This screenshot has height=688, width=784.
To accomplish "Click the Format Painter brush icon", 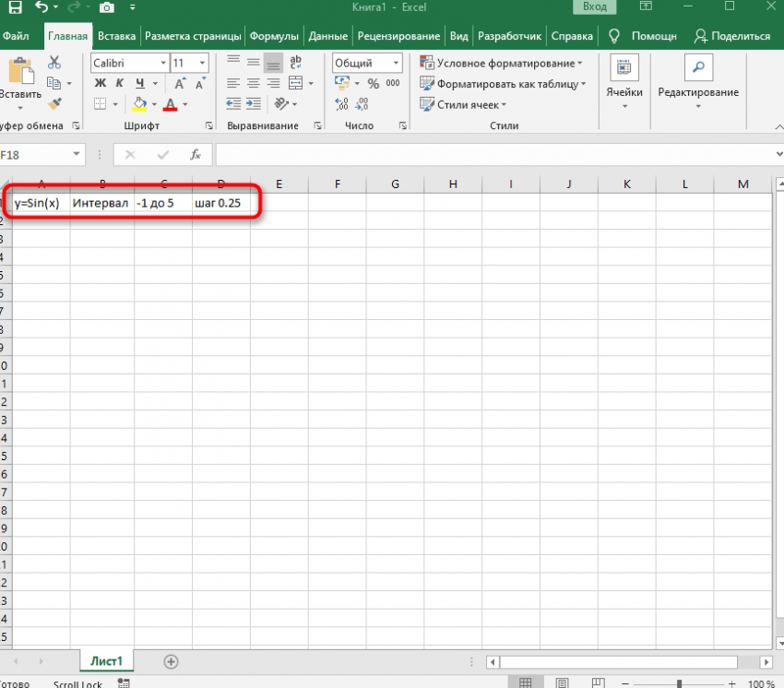I will point(54,104).
